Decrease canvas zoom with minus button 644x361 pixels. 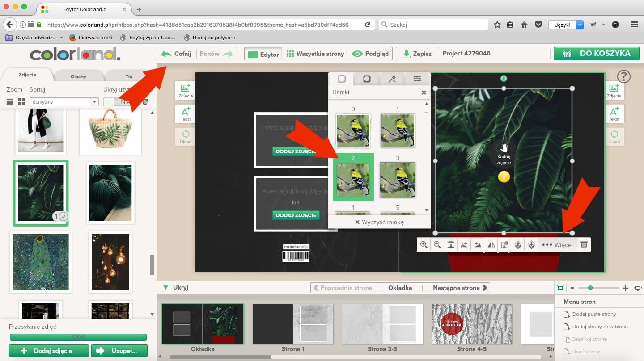(x=572, y=288)
